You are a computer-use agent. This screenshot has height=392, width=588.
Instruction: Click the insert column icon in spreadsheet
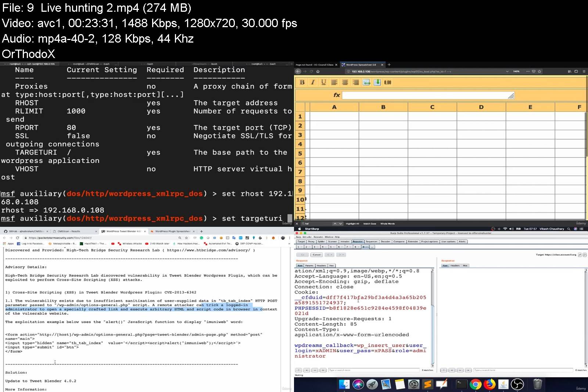tap(366, 82)
